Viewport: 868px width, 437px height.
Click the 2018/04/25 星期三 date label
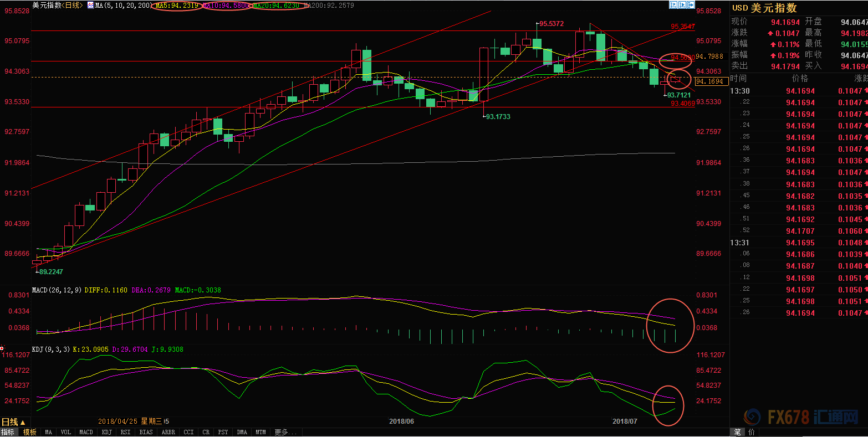(x=130, y=421)
